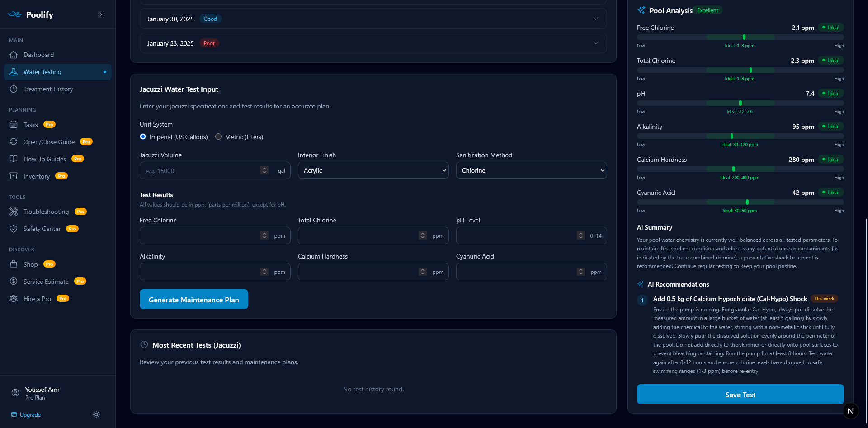868x428 pixels.
Task: Click the Inventory box icon
Action: click(x=14, y=176)
